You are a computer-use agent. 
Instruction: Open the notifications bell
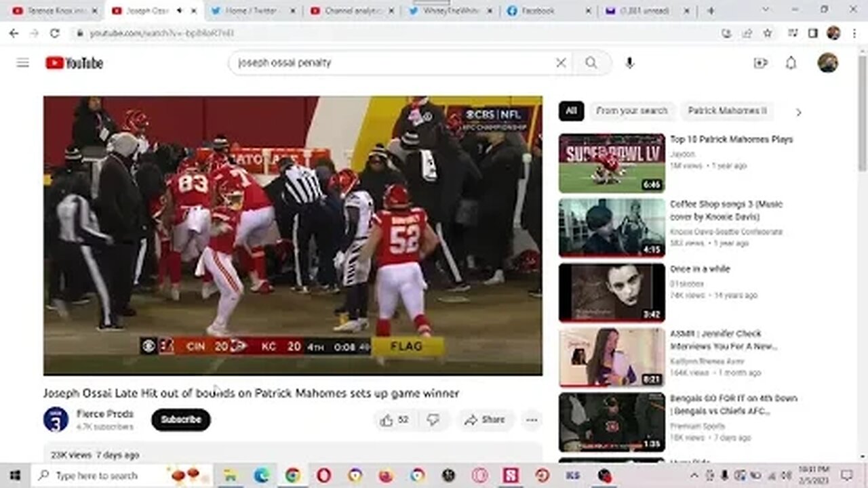791,63
